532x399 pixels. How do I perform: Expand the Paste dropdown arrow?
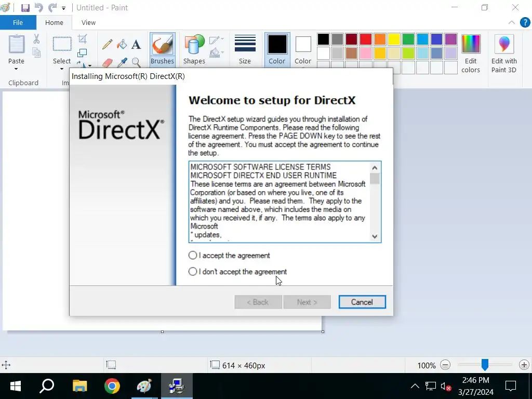16,69
